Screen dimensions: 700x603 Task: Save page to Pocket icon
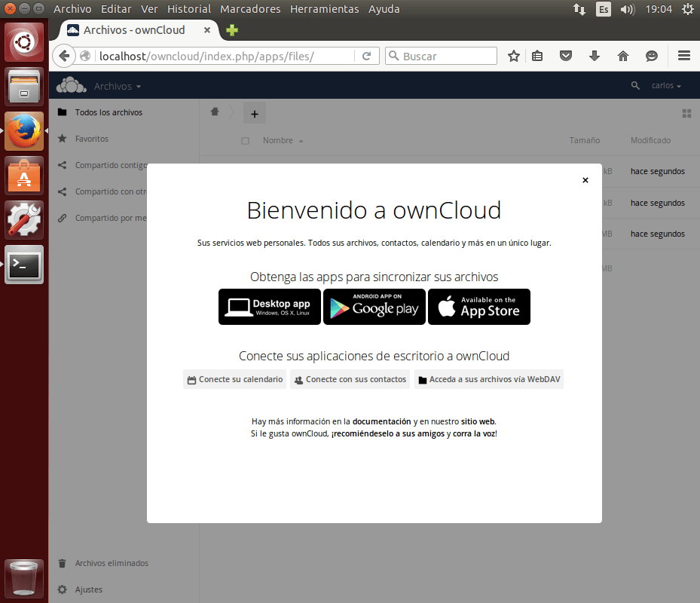click(x=566, y=56)
